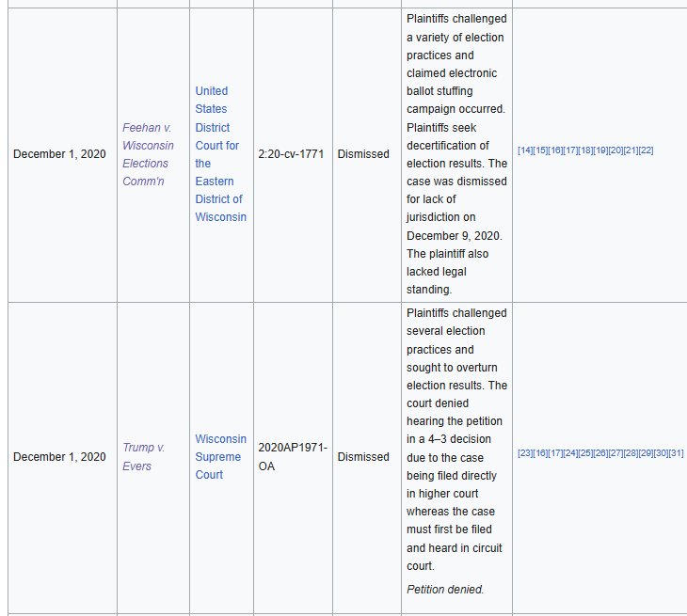Click the 'Petition denied.' italic note

click(x=445, y=590)
